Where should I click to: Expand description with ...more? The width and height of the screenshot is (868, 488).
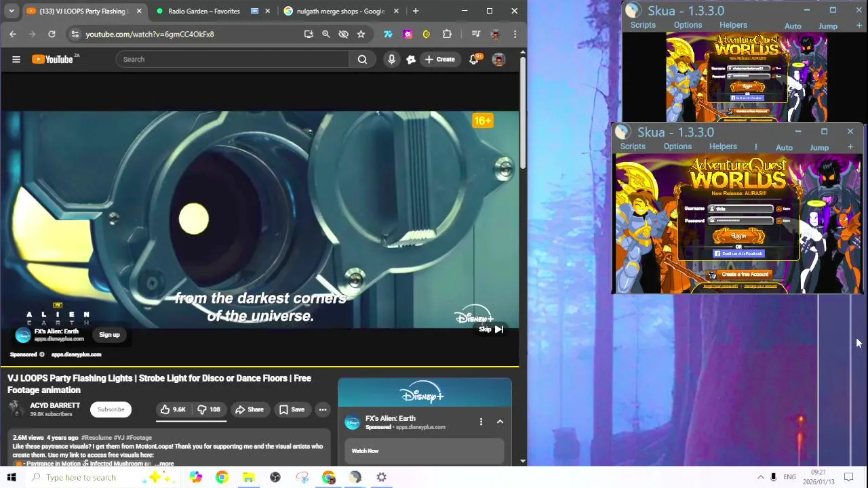tap(163, 464)
